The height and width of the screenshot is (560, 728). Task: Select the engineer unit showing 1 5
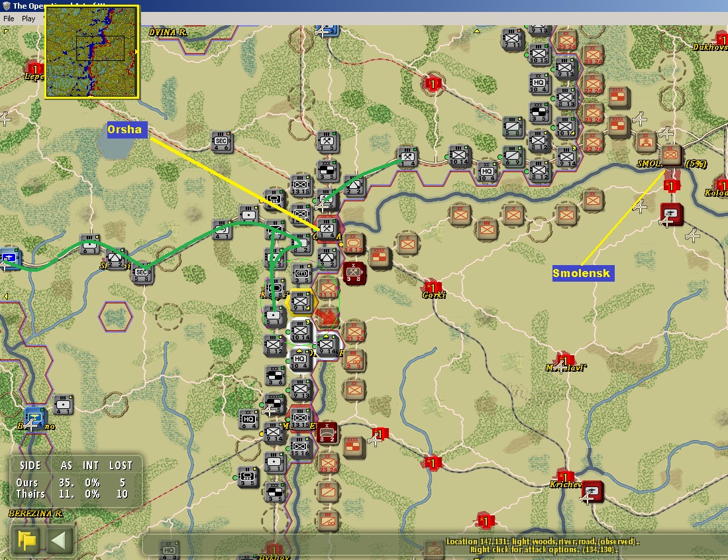tap(327, 141)
